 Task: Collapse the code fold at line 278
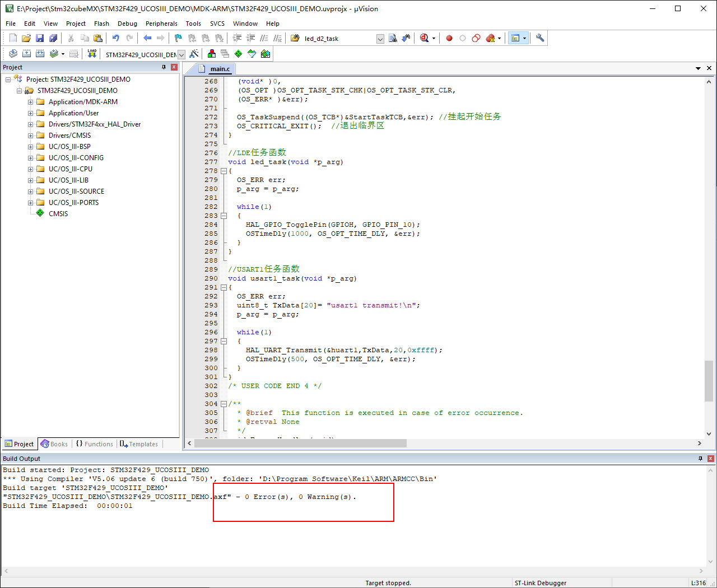[224, 171]
